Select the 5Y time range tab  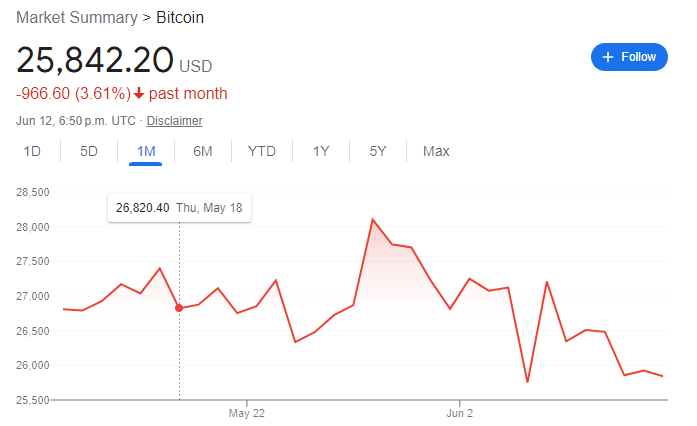(378, 151)
